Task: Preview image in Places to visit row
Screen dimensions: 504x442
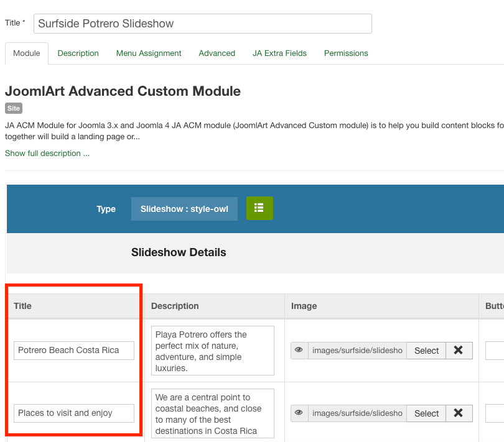Action: coord(299,413)
